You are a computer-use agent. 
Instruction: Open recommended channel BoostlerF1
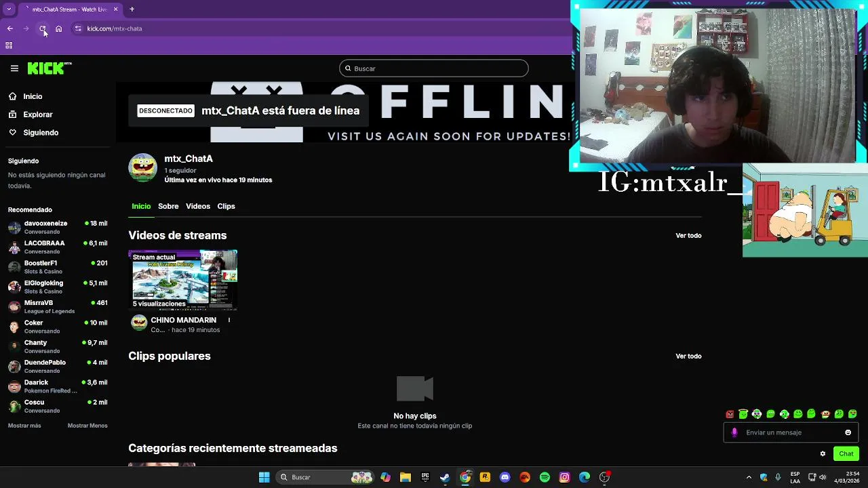point(58,267)
